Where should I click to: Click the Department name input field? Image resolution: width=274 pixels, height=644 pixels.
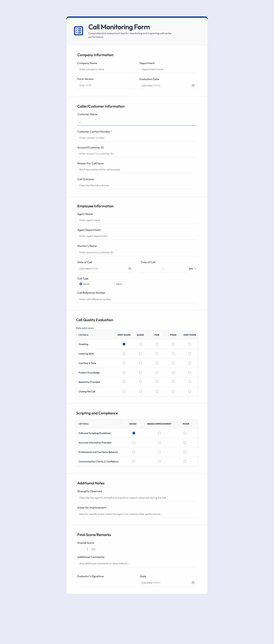coord(168,70)
